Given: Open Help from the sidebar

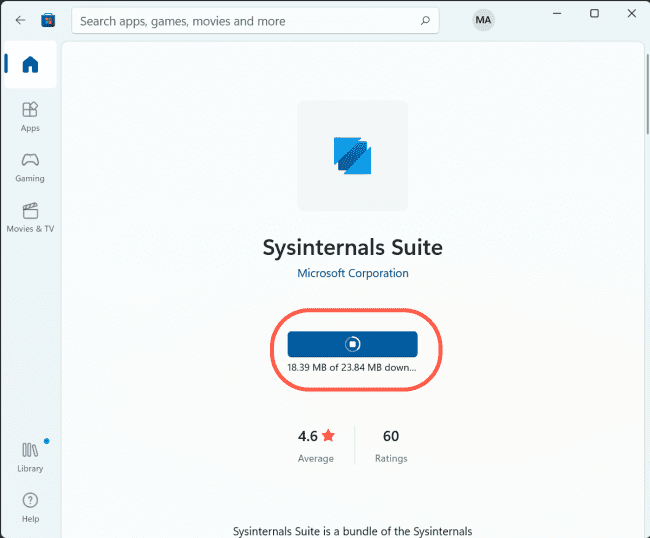Looking at the screenshot, I should (30, 506).
